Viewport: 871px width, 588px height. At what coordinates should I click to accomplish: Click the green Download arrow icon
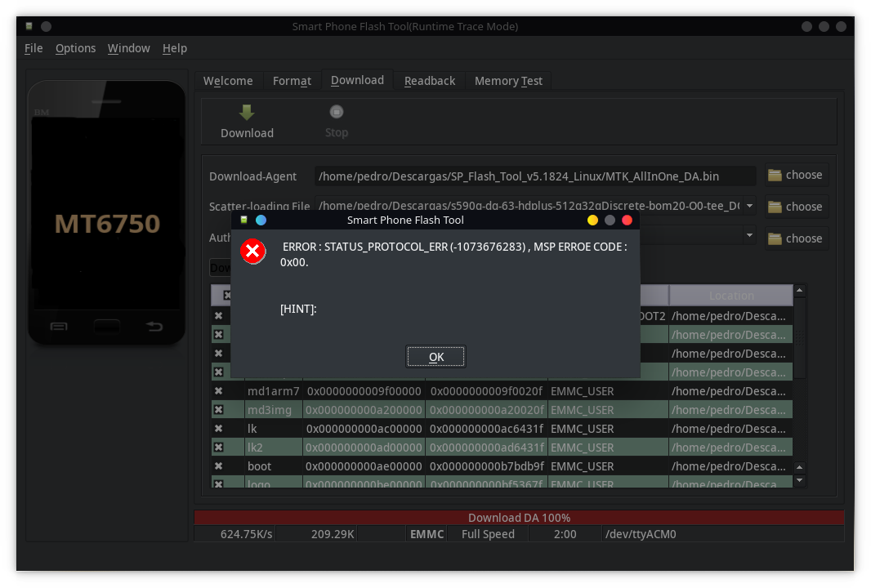[x=247, y=113]
